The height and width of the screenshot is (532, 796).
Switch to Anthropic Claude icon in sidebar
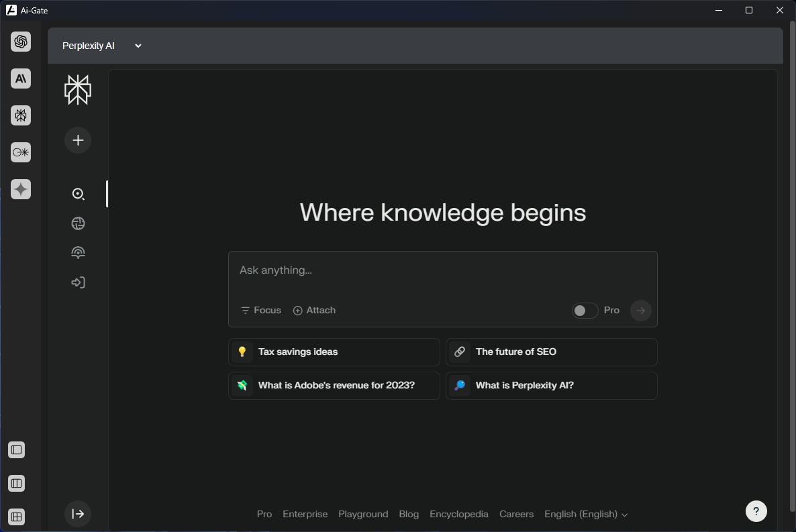pos(21,78)
